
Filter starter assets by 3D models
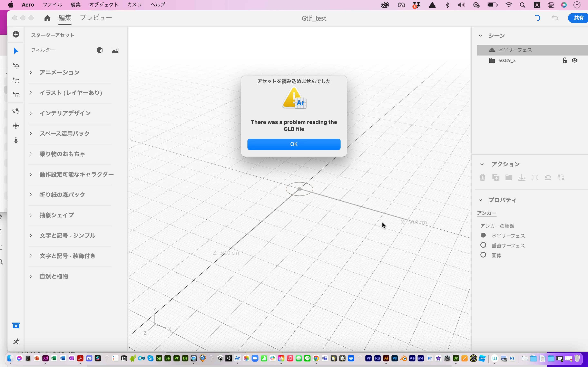(100, 50)
